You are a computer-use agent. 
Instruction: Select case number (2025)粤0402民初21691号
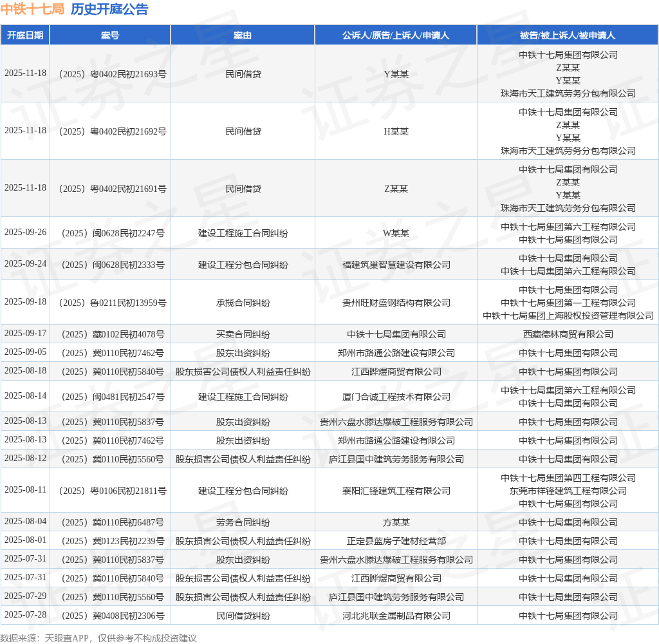pos(111,189)
